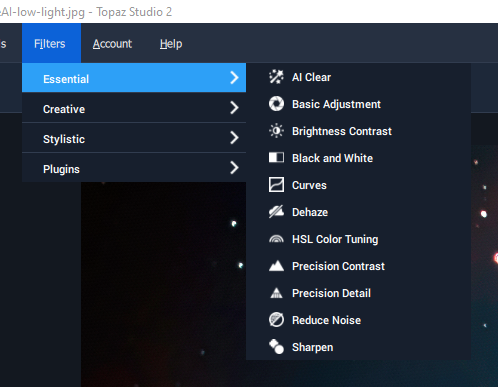Apply the Basic Adjustment filter
Viewport: 498px width, 387px height.
click(x=358, y=104)
